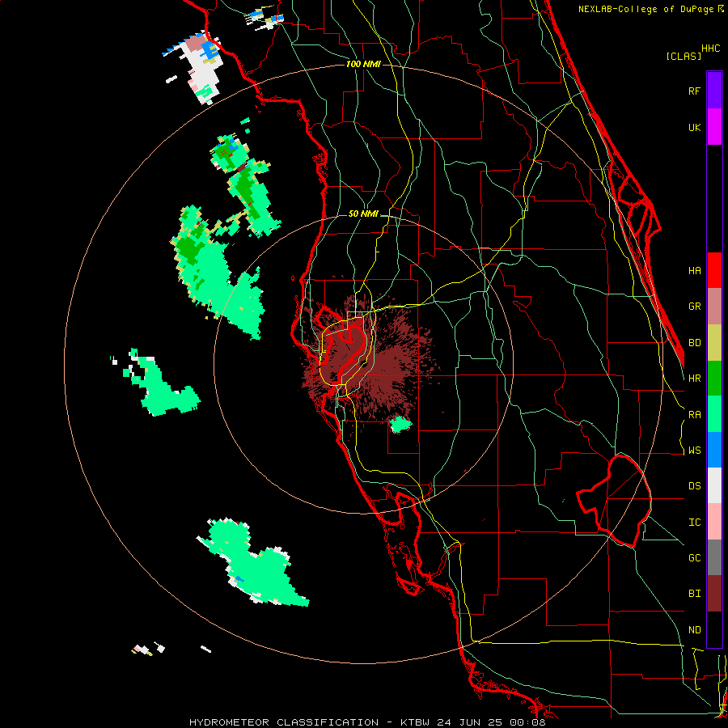The width and height of the screenshot is (728, 728).
Task: Click the "WS" legend label
Action: [x=694, y=451]
